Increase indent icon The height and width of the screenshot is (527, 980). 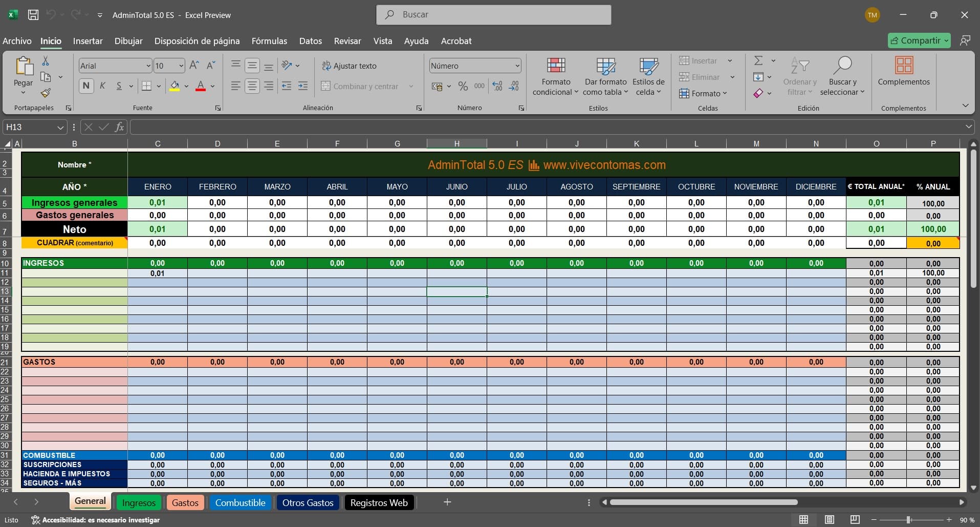click(x=303, y=86)
